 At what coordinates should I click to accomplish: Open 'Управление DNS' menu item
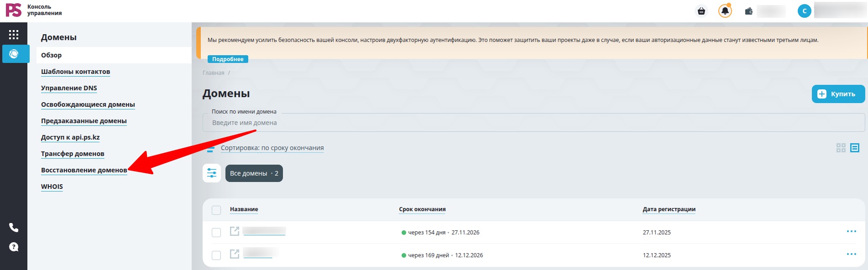click(69, 88)
